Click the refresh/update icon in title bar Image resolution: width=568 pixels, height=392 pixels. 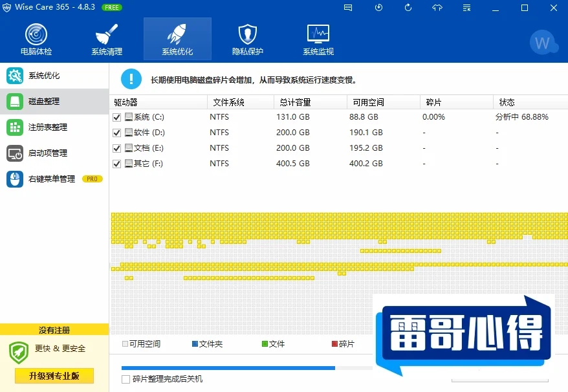[408, 8]
